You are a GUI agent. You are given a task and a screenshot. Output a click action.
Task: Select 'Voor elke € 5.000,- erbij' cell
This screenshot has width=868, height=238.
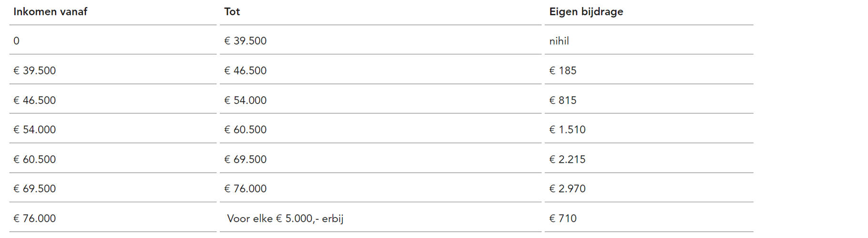pyautogui.click(x=285, y=218)
